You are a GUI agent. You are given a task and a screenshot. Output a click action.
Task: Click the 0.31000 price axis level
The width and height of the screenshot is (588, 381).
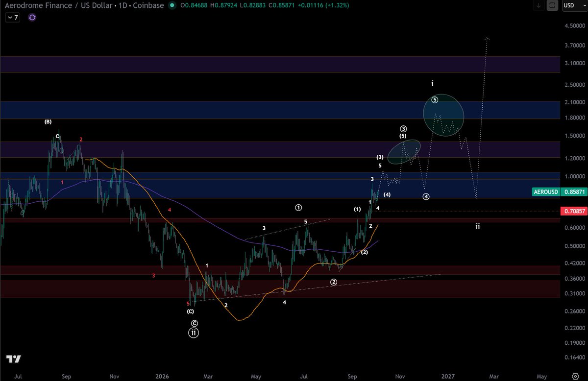(574, 293)
